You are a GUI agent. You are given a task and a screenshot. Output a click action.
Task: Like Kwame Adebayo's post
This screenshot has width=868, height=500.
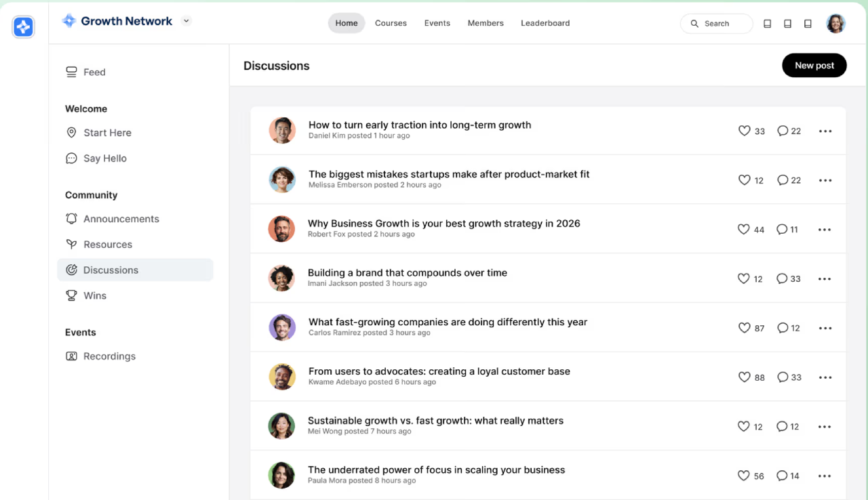coord(744,377)
